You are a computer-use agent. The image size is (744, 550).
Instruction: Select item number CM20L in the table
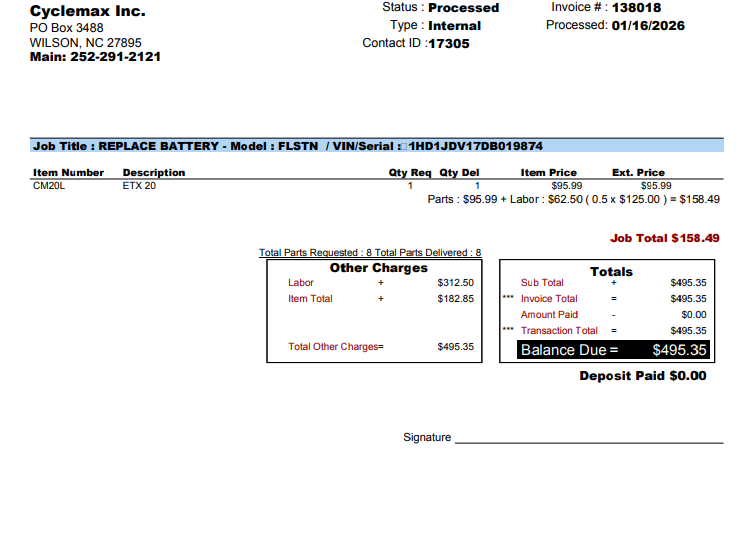(x=48, y=186)
